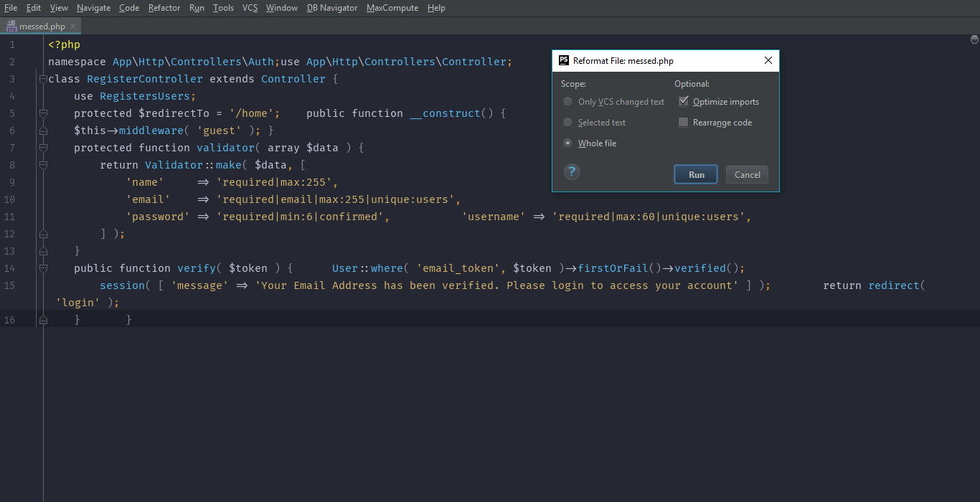Enable the Rearrange code checkbox

pos(683,123)
